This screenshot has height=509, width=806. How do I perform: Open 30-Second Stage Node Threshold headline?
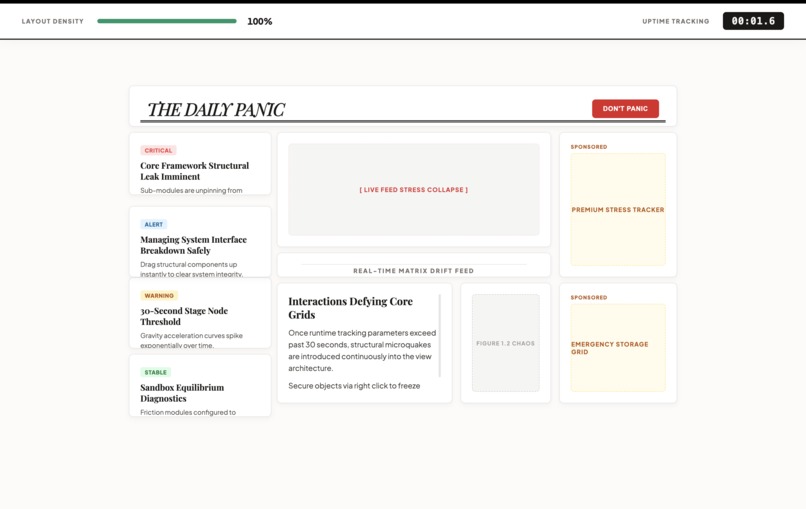pyautogui.click(x=184, y=316)
